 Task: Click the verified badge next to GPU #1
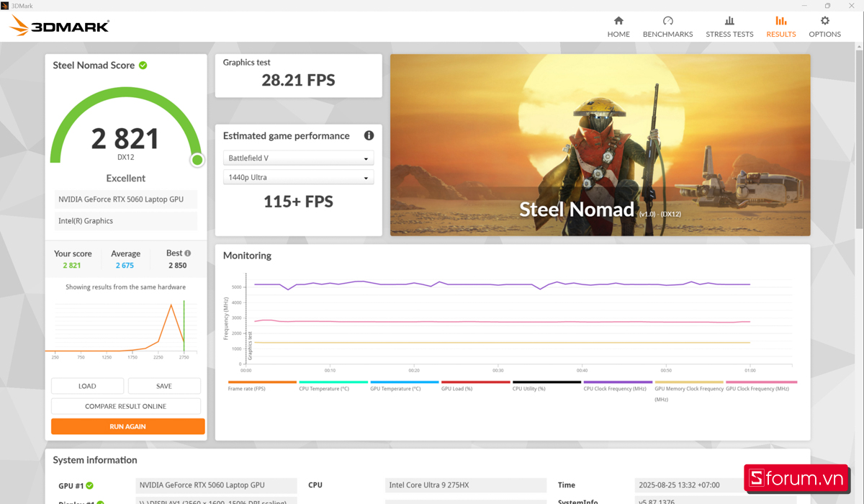(89, 485)
